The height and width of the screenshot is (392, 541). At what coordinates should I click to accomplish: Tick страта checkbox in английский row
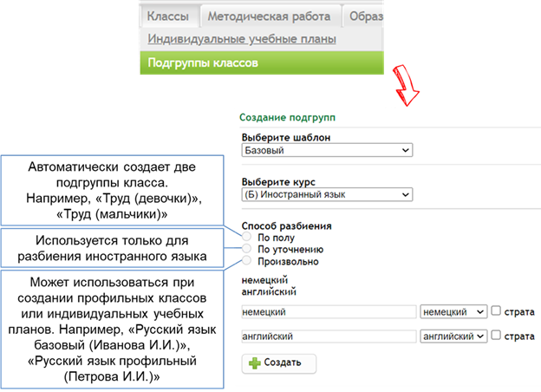point(496,336)
